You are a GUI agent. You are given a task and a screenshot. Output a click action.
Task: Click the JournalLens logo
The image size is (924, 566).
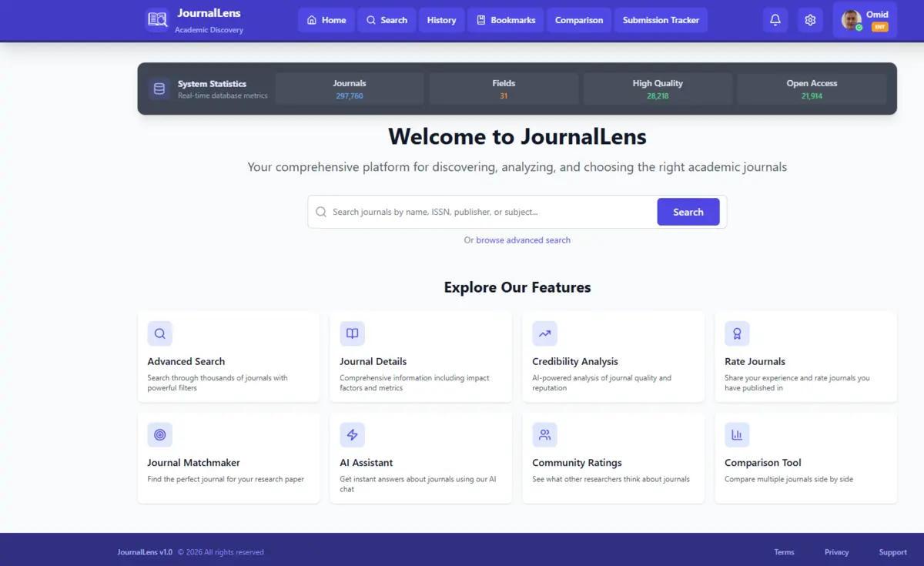point(156,19)
